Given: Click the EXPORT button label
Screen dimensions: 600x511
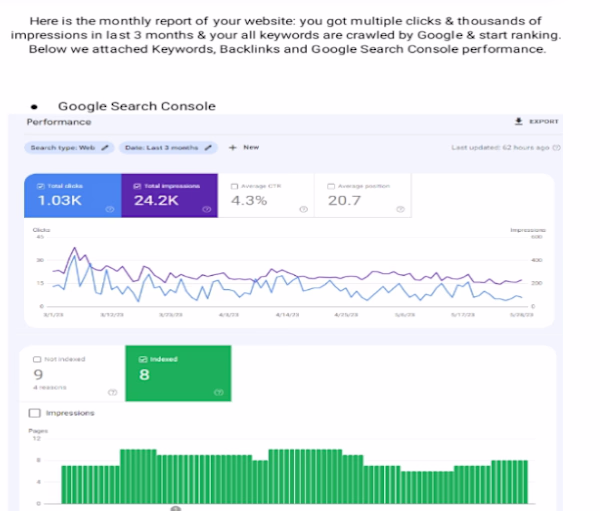Looking at the screenshot, I should click(544, 121).
